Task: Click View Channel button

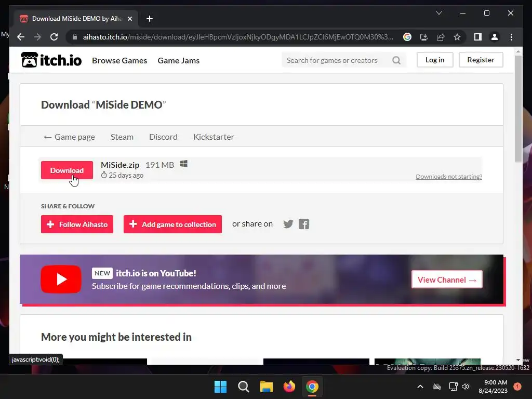Action: [x=447, y=280]
